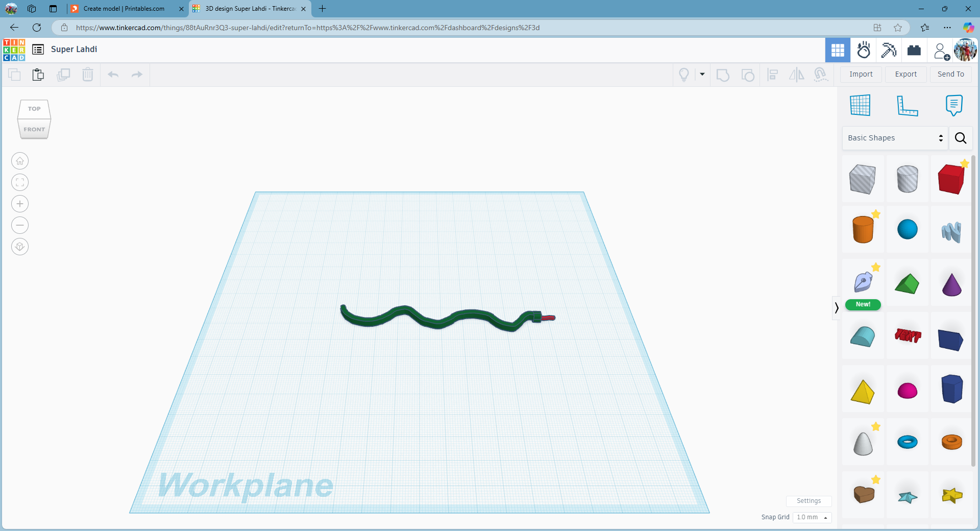Click the Export button
The height and width of the screenshot is (531, 980).
tap(906, 75)
